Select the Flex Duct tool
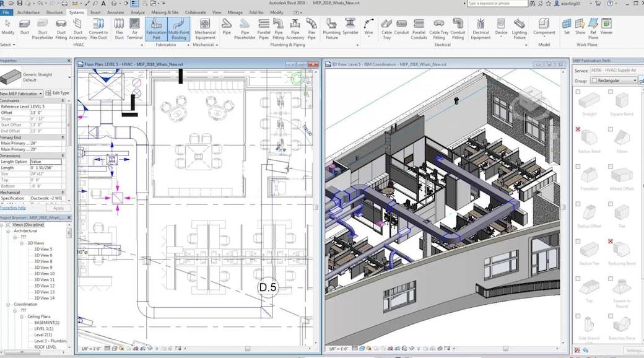The image size is (644, 358). (x=119, y=28)
